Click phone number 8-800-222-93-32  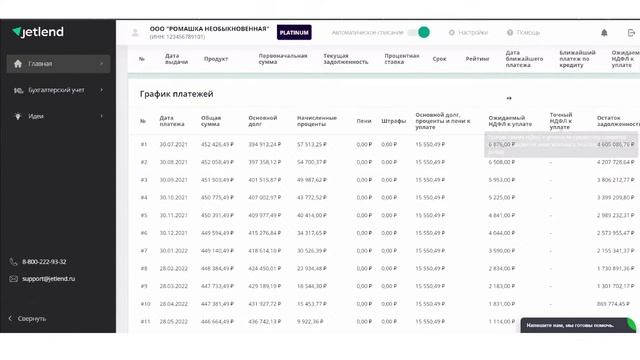44,262
